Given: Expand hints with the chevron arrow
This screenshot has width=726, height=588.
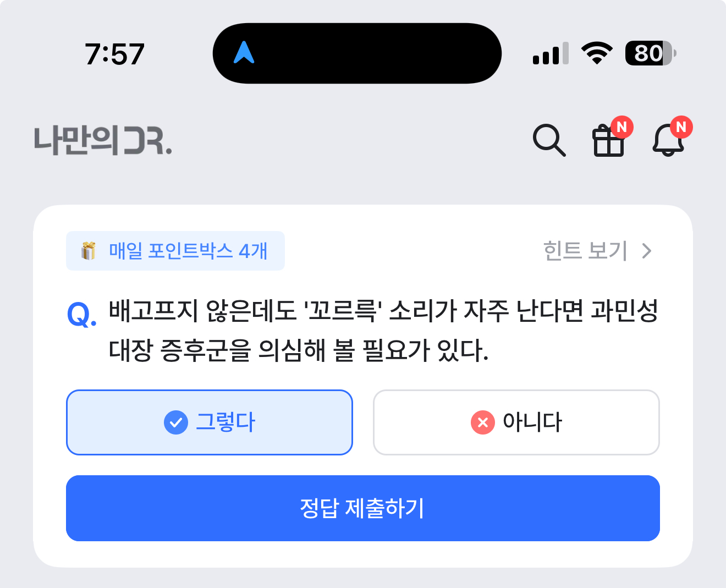Looking at the screenshot, I should 647,251.
